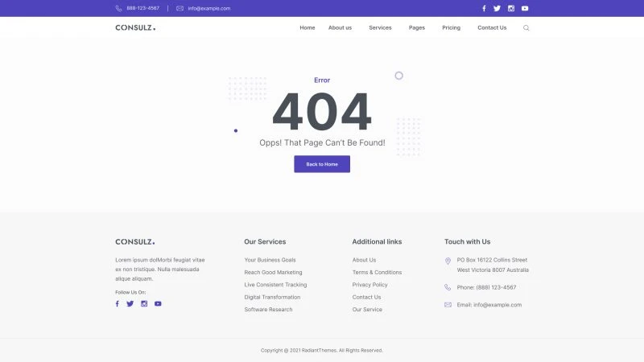Image resolution: width=644 pixels, height=362 pixels.
Task: Click the info@example.com email in top bar
Action: click(208, 8)
